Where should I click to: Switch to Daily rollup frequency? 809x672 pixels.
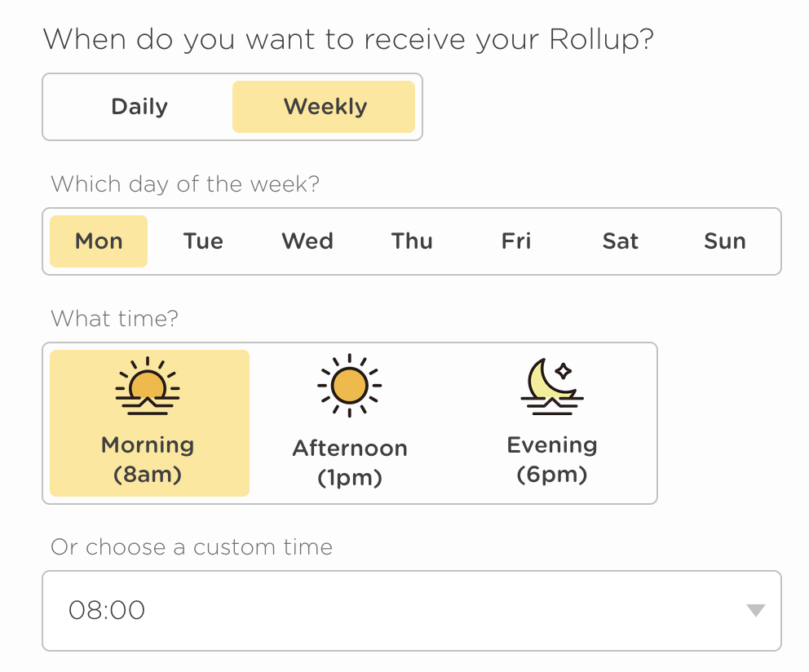pos(139,107)
